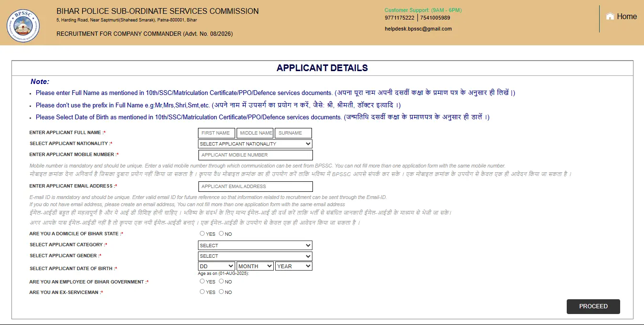Open the DD day dropdown
Viewport: 644px width, 325px height.
(x=217, y=266)
